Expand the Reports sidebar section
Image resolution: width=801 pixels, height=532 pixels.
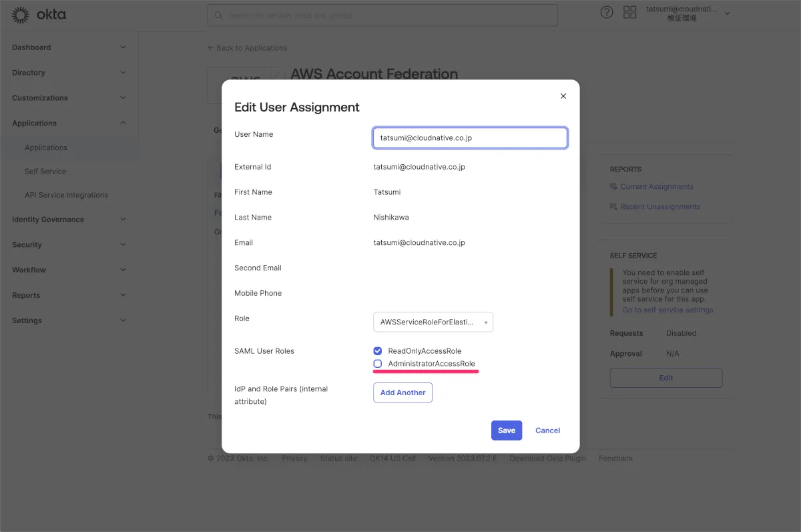click(123, 296)
